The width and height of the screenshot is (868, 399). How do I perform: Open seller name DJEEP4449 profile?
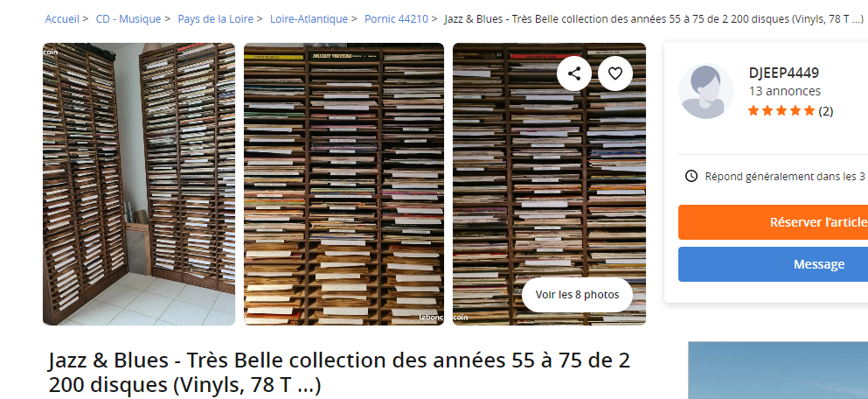click(783, 73)
